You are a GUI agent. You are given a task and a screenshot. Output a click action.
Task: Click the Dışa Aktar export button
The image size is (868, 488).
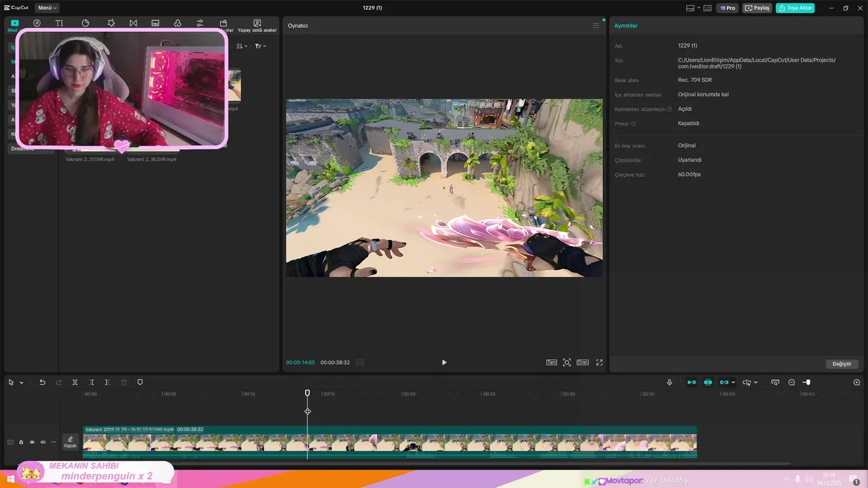(795, 8)
